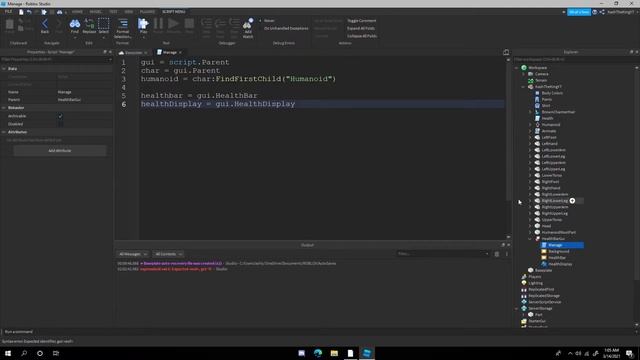Click the Output filter input field
640x360 pixels.
coord(443,254)
